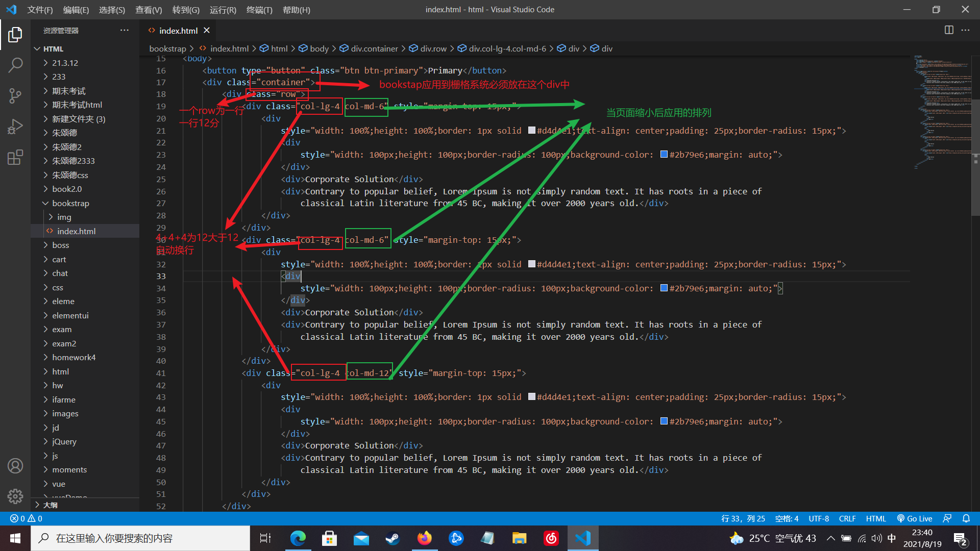Expand the 大纲 outline section

click(50, 505)
